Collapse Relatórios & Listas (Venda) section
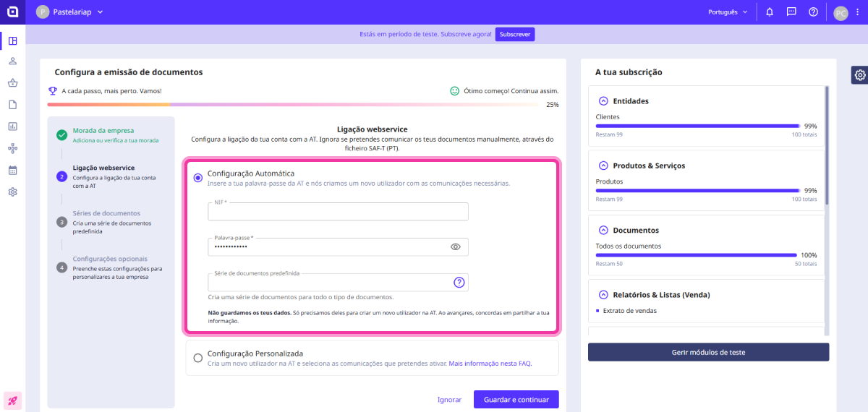Image resolution: width=868 pixels, height=412 pixels. (603, 294)
